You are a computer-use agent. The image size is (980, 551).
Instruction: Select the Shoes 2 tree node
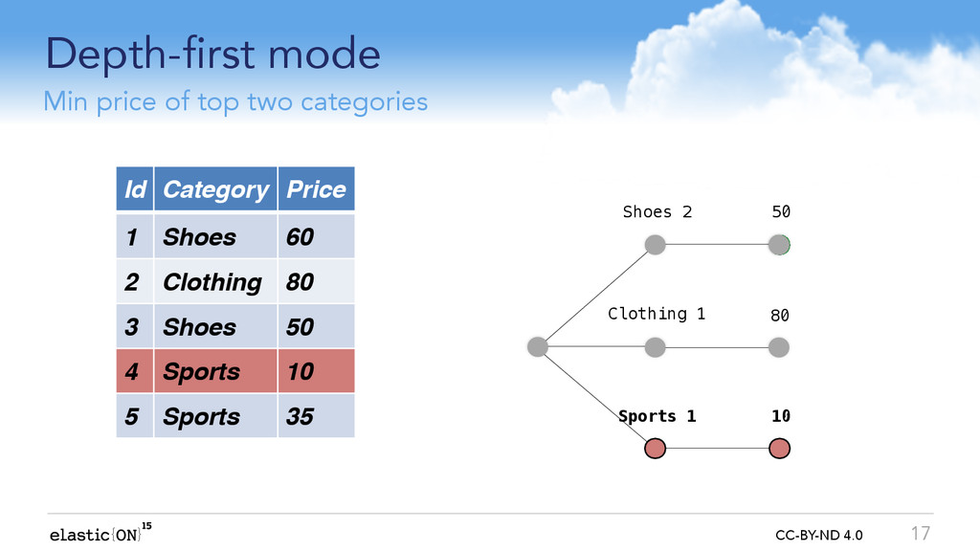point(655,244)
